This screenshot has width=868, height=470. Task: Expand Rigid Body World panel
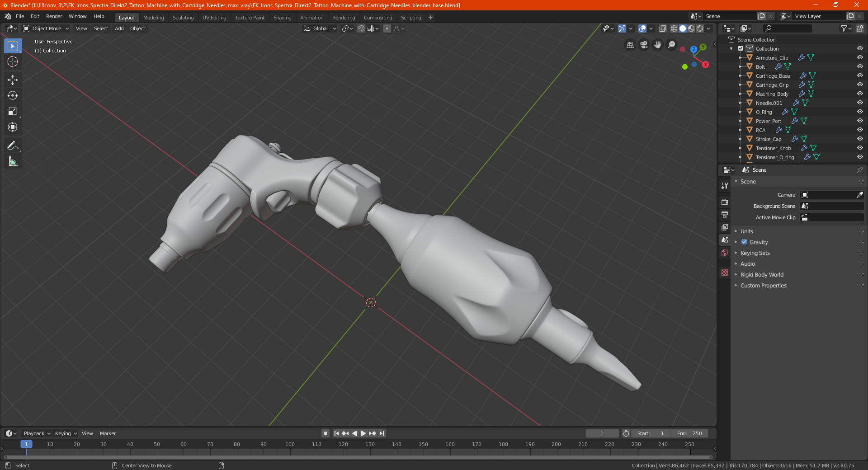click(762, 275)
